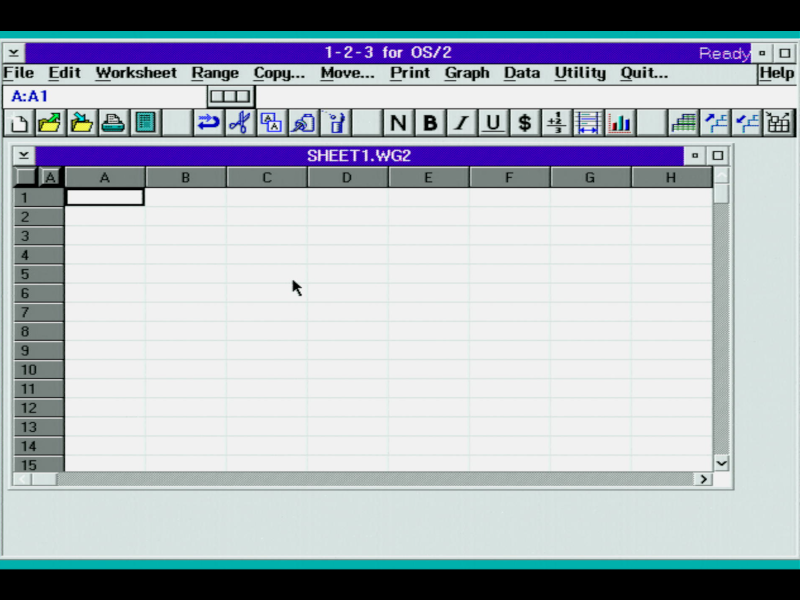
Task: Save file with folder-arrow-in icon
Action: 82,122
